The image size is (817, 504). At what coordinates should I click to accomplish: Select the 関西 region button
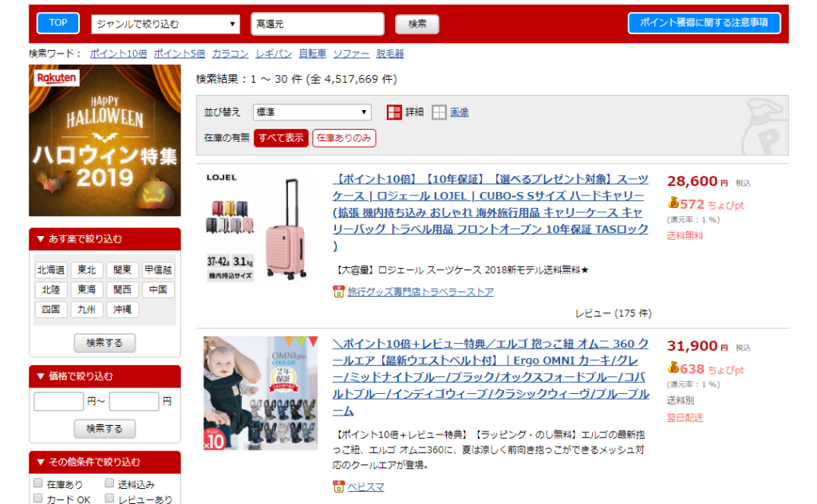[122, 289]
